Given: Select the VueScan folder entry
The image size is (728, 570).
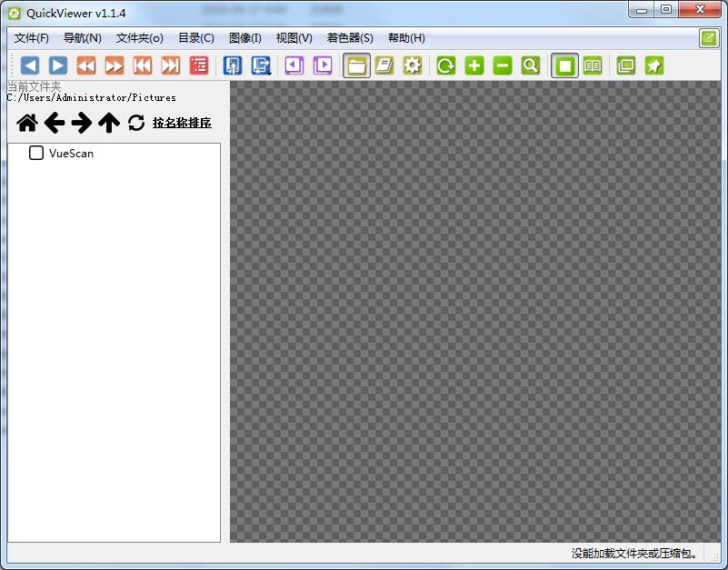Looking at the screenshot, I should pyautogui.click(x=71, y=153).
